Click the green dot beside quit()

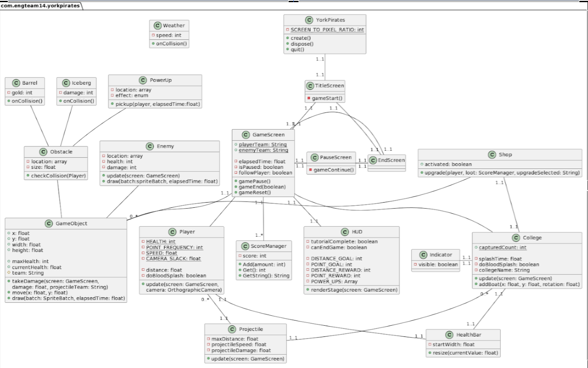287,49
